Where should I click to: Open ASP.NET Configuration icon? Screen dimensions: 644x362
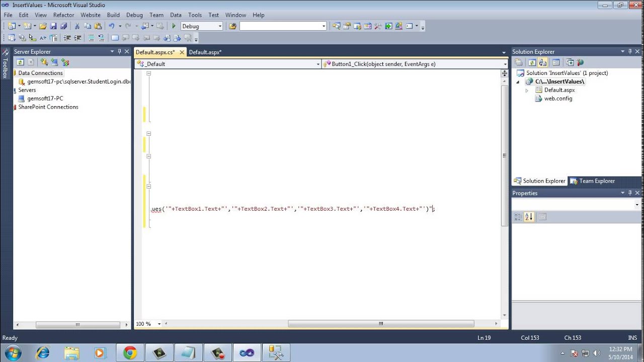point(581,62)
